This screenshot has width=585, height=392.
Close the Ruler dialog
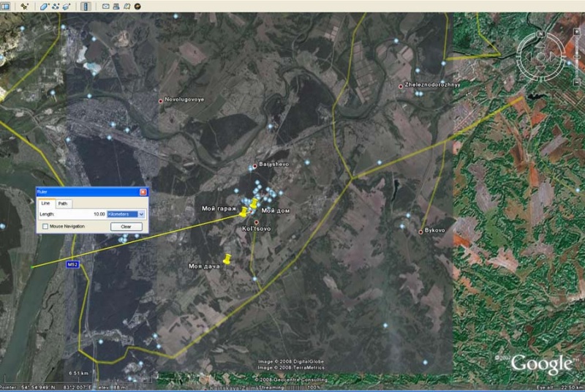[143, 192]
